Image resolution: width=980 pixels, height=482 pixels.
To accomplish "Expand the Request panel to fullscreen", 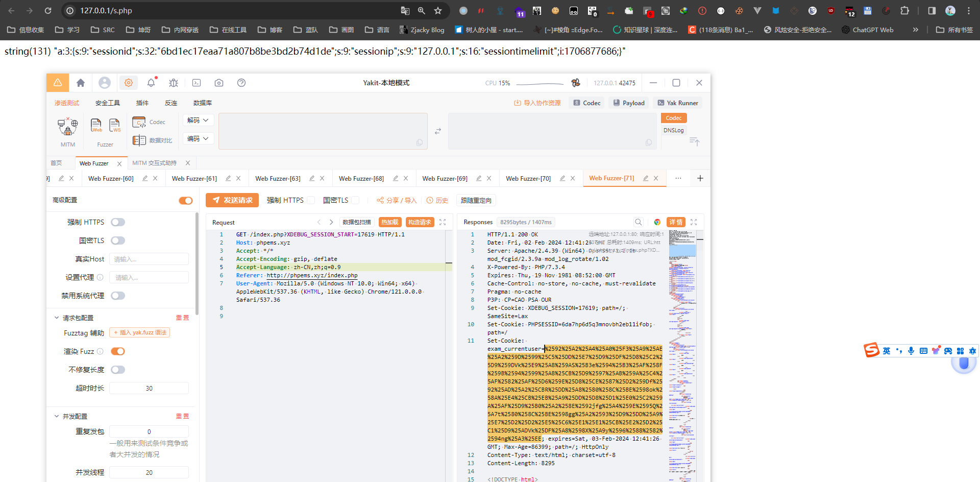I will [443, 222].
